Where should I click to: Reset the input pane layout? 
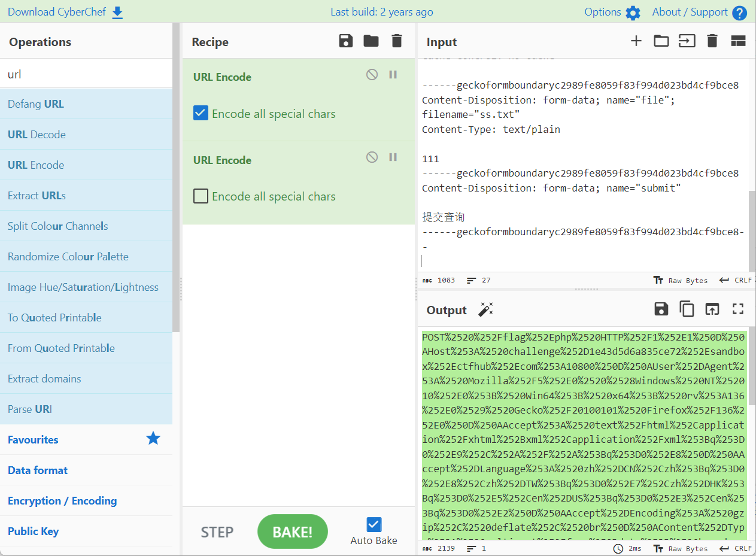pos(738,41)
